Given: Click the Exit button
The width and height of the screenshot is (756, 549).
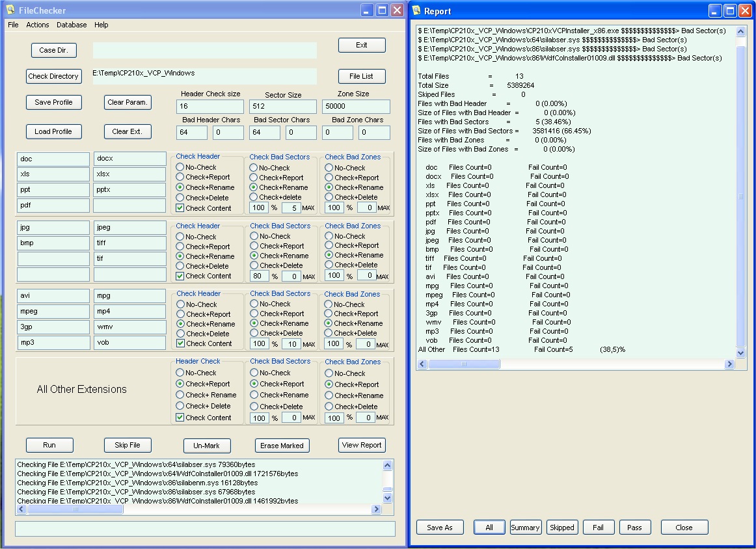Looking at the screenshot, I should (x=362, y=45).
